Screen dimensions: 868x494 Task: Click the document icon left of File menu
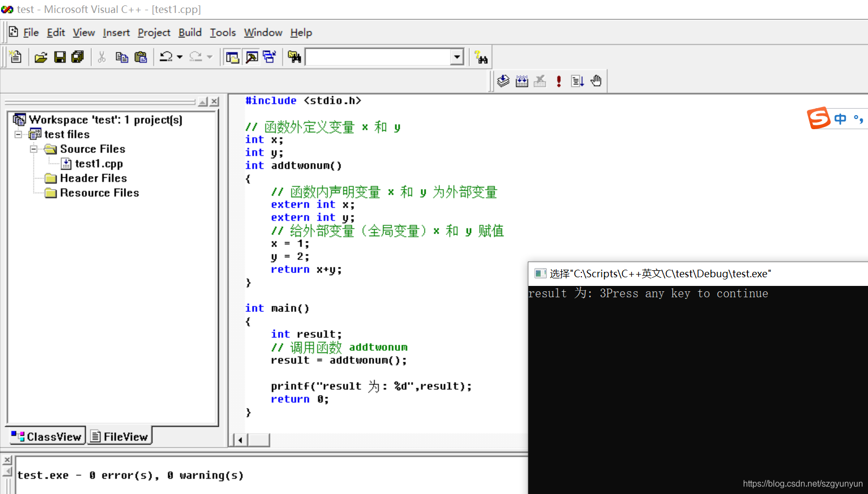click(14, 32)
